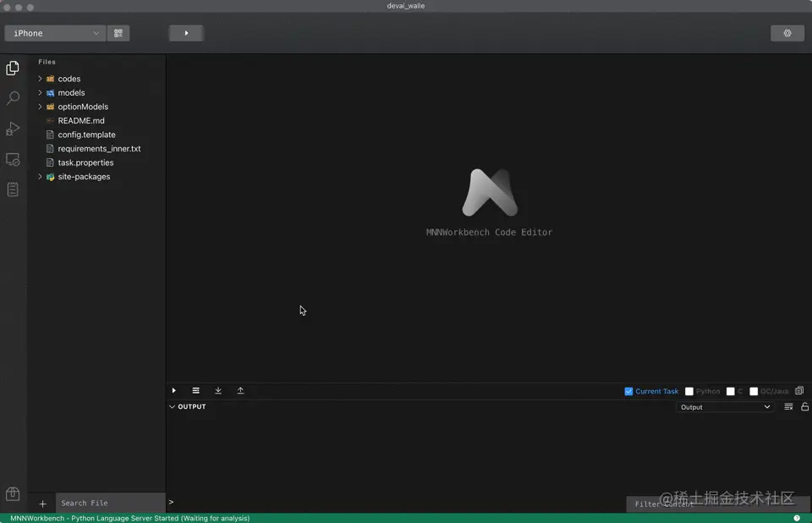Open requirements_inner.txt file
This screenshot has width=812, height=523.
click(x=99, y=149)
